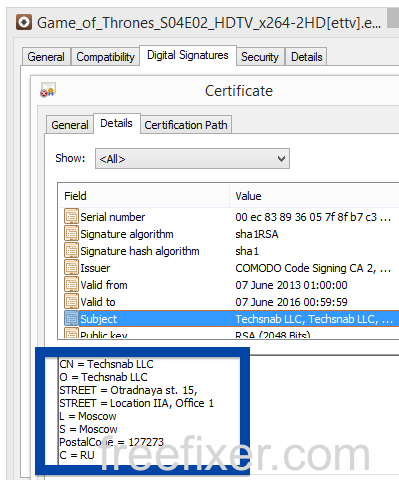Open the certificate General tab
Viewport: 399px width, 480px height.
70,125
